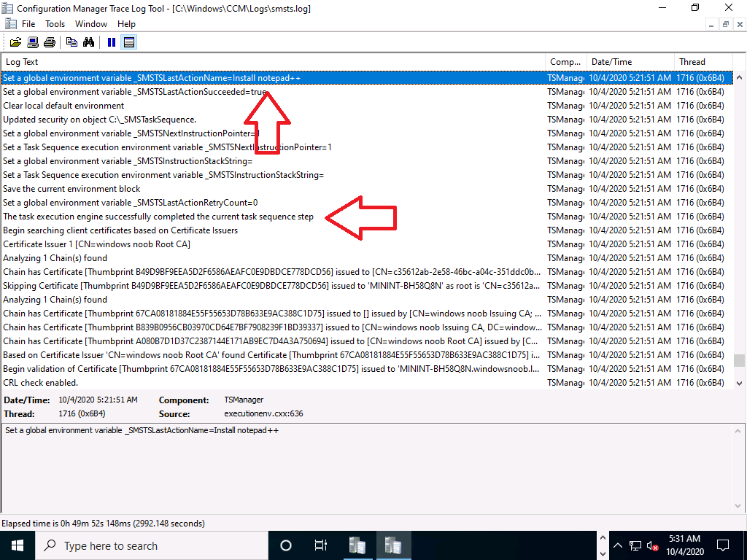This screenshot has width=747, height=560.
Task: Click the Thread column header
Action: pyautogui.click(x=704, y=62)
